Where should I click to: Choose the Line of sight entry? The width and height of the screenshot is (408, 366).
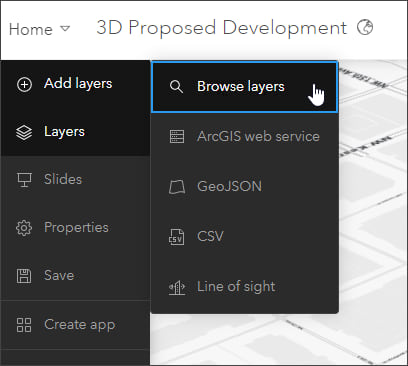[245, 287]
